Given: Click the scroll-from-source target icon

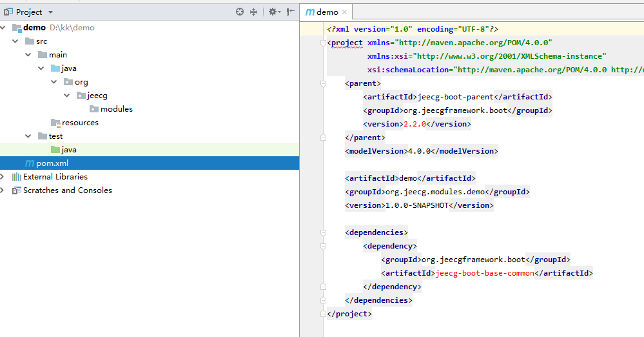Looking at the screenshot, I should 240,12.
